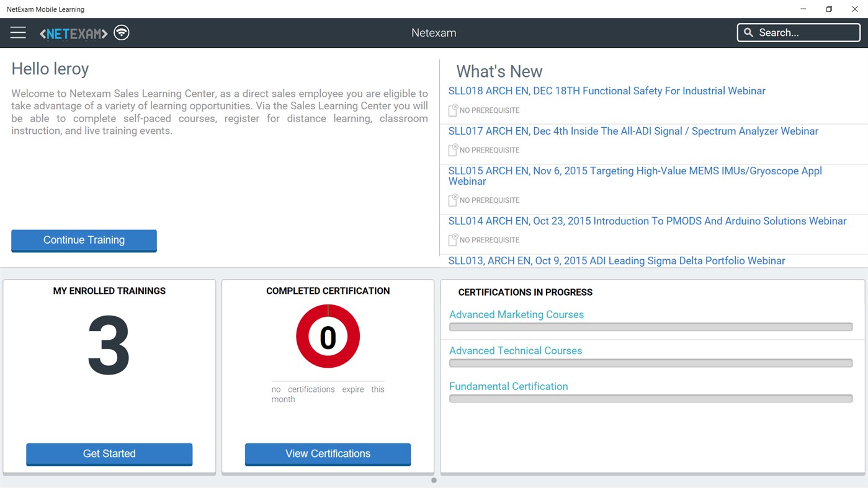Click the page indicator dot at bottom
The height and width of the screenshot is (488, 868).
tap(434, 481)
